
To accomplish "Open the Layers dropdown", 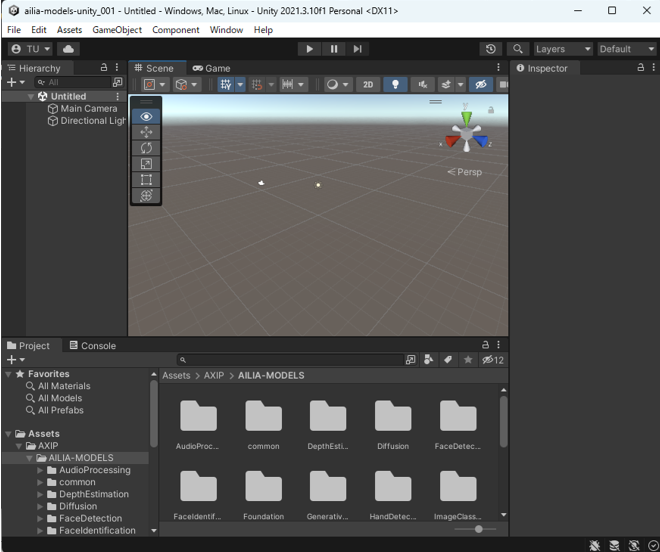I will pos(562,49).
